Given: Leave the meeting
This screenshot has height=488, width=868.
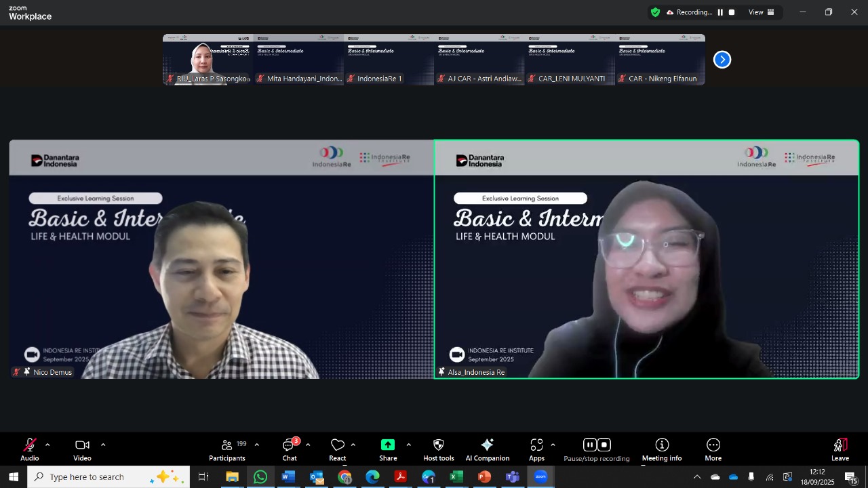Looking at the screenshot, I should point(840,449).
